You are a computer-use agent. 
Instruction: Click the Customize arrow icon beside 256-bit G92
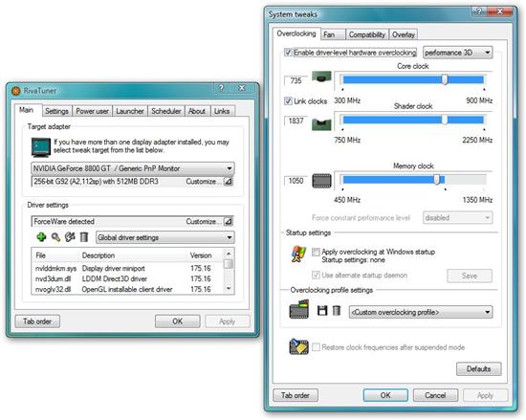[229, 182]
